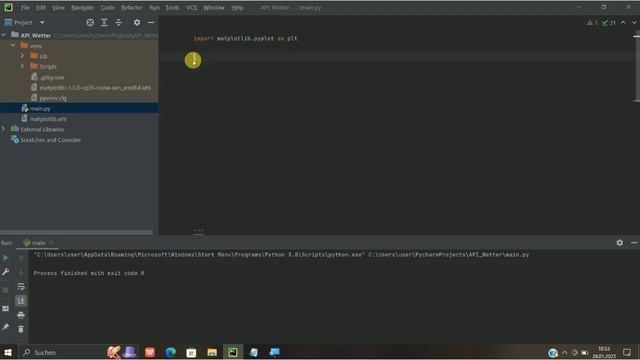Open the Run menu
Viewport: 640px width, 360px height.
pyautogui.click(x=154, y=7)
